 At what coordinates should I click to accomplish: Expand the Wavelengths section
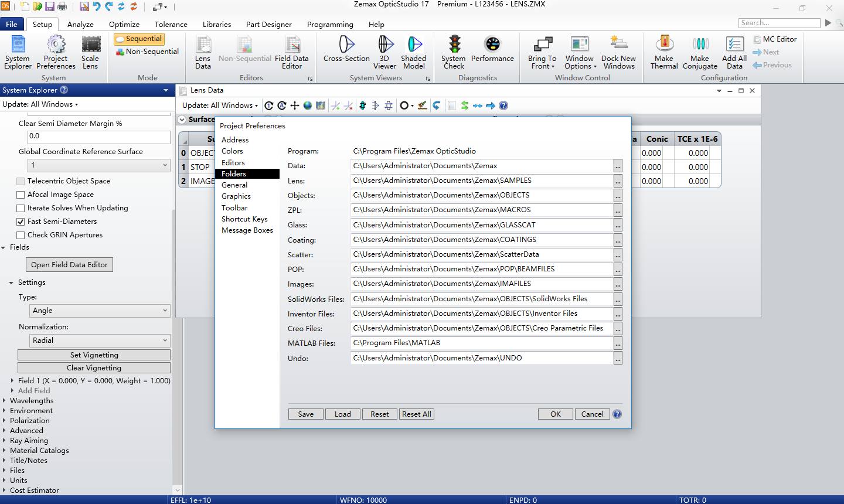pyautogui.click(x=4, y=401)
